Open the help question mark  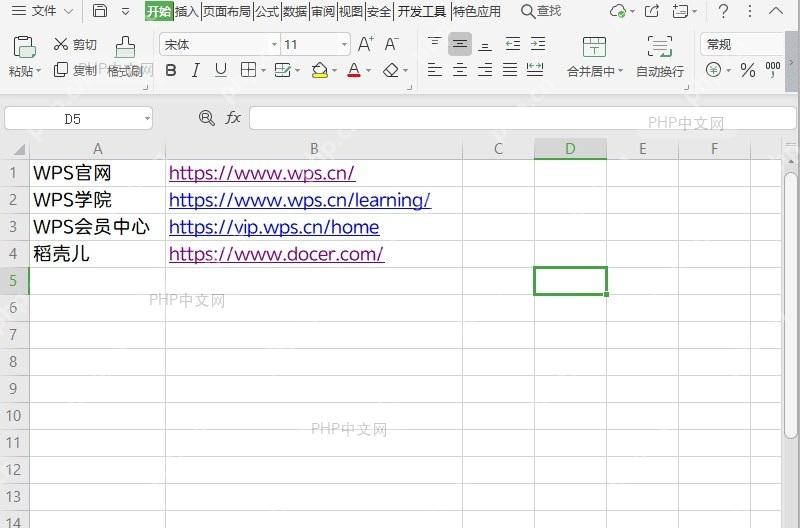click(723, 11)
